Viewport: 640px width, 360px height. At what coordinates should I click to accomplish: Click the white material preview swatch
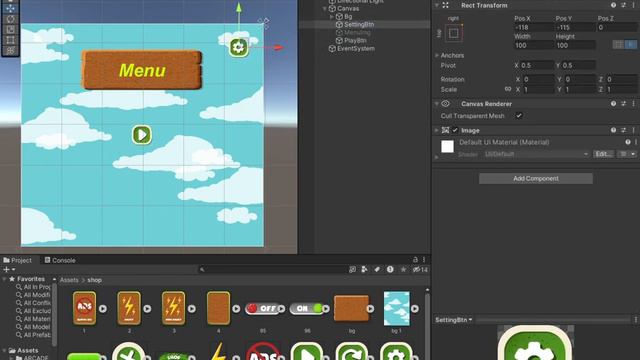[x=447, y=147]
